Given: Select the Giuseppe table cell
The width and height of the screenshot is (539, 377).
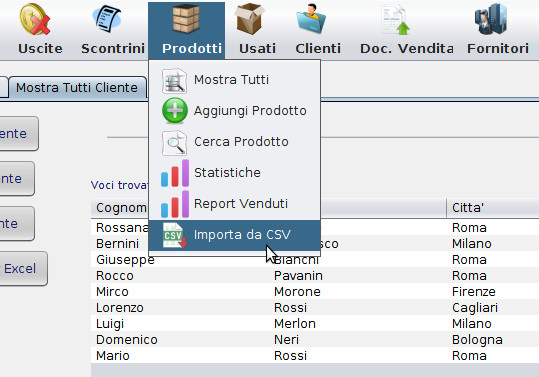Looking at the screenshot, I should point(125,260).
